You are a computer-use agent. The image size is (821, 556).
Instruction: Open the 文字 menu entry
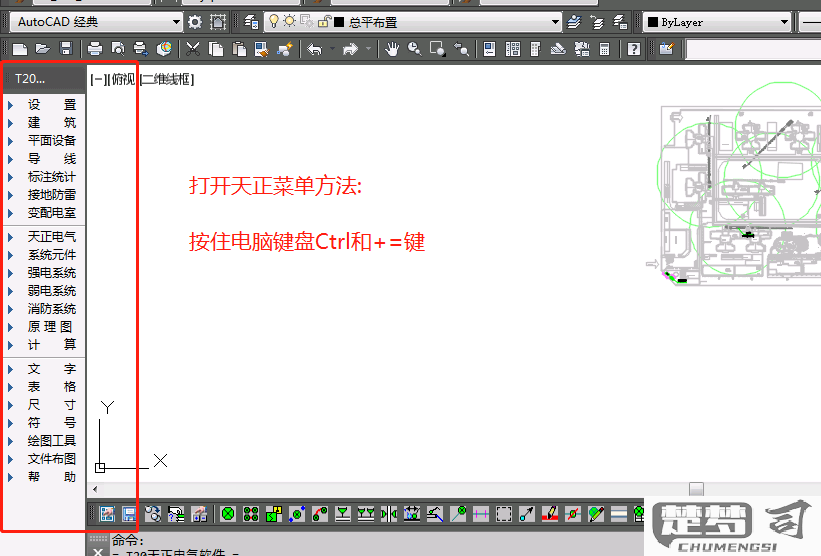[52, 369]
